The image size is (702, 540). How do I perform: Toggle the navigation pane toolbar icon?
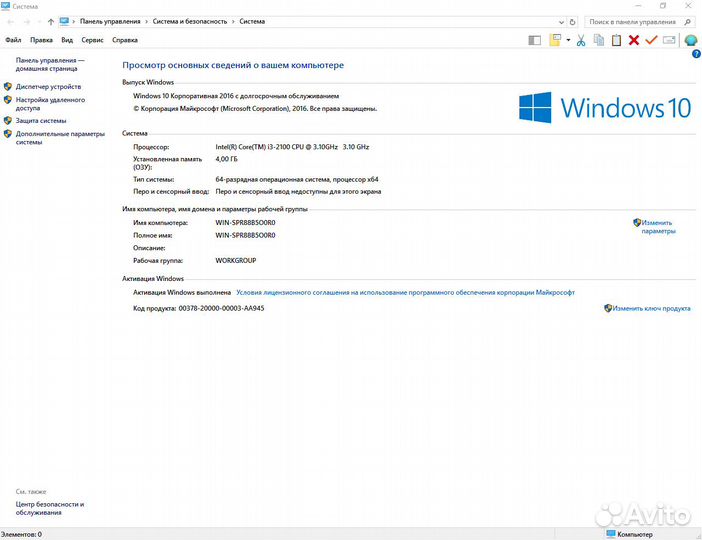coord(535,40)
